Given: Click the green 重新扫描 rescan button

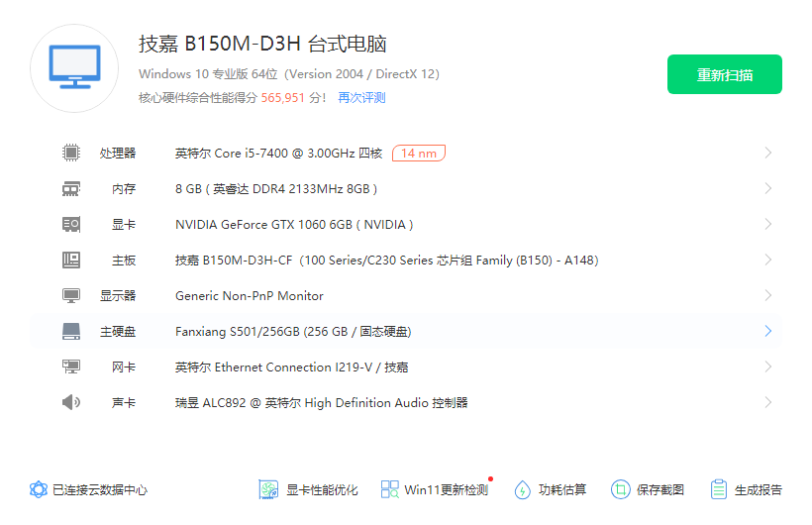Looking at the screenshot, I should pyautogui.click(x=725, y=74).
